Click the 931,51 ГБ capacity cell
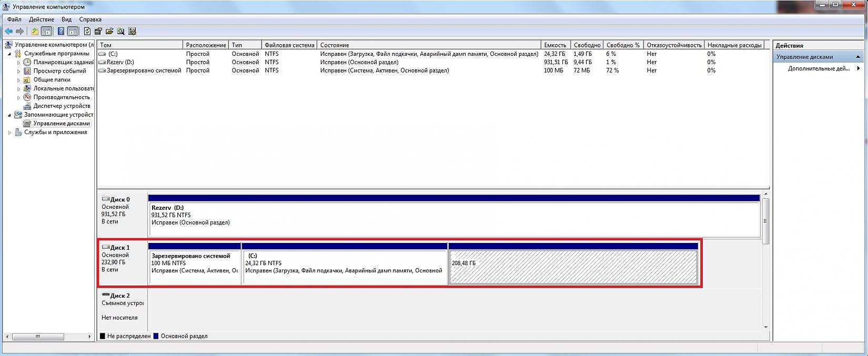This screenshot has height=356, width=868. pos(556,62)
